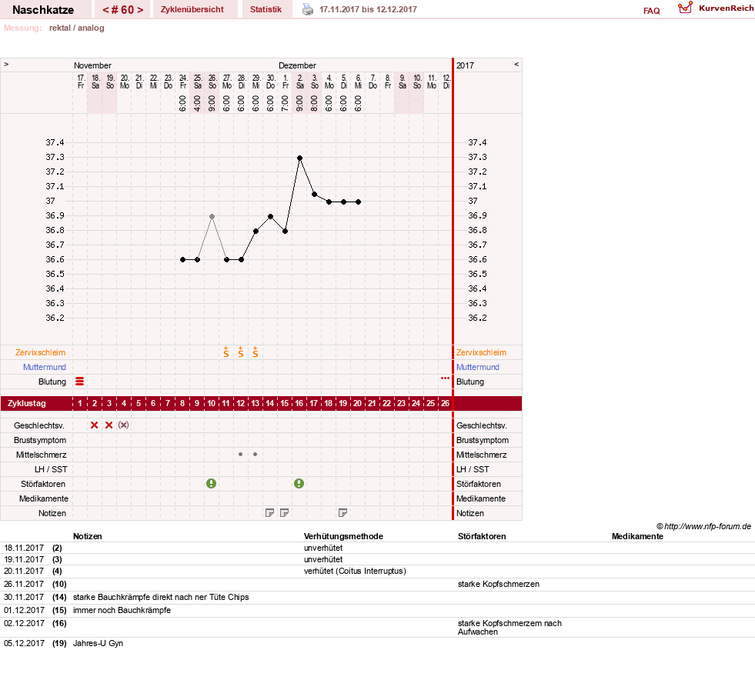
Task: Click 'starke Kopfschmerzen' in Störfaktoren column
Action: coord(499,584)
